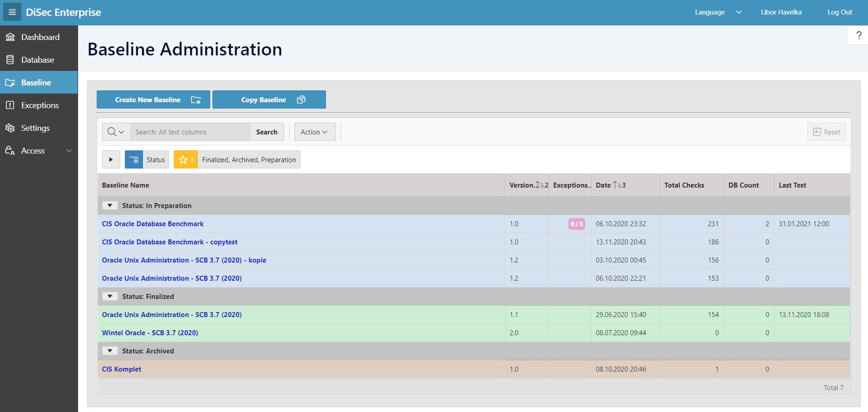Navigate to Exceptions in the sidebar

[39, 105]
